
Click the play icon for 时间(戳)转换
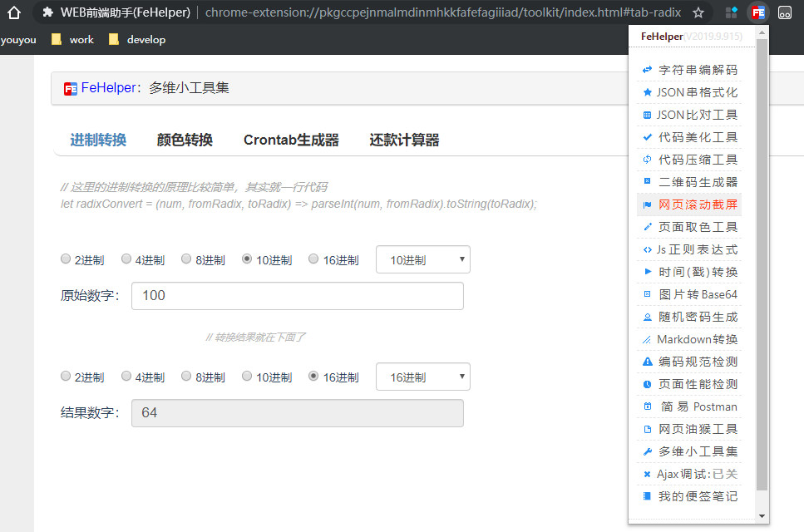(648, 272)
